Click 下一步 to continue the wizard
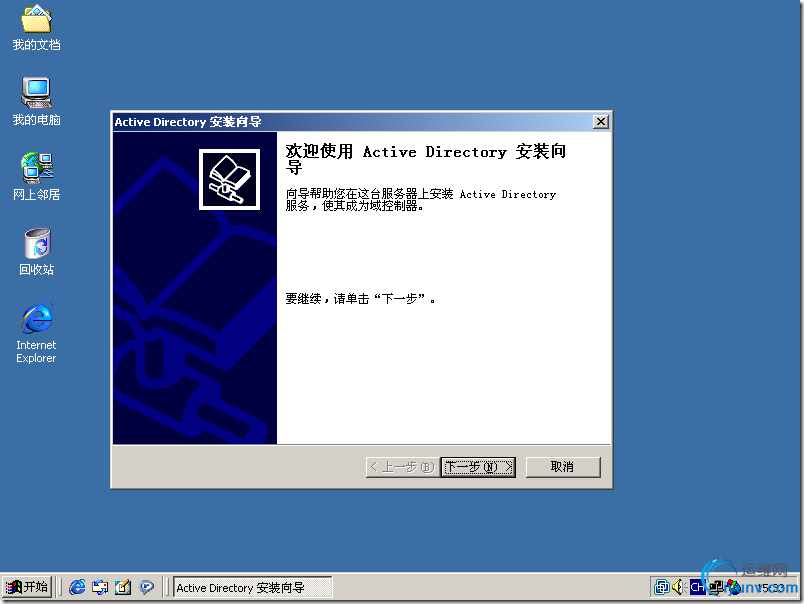 click(x=478, y=467)
